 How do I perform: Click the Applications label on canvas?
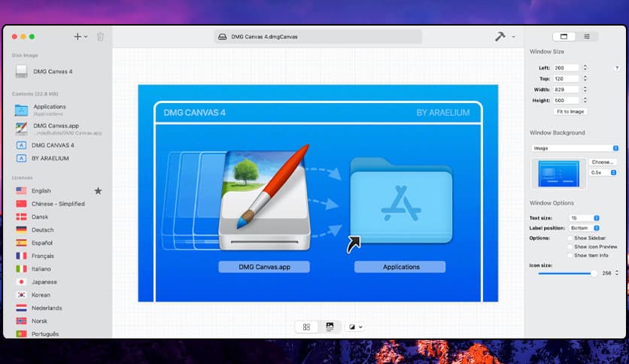(x=400, y=267)
